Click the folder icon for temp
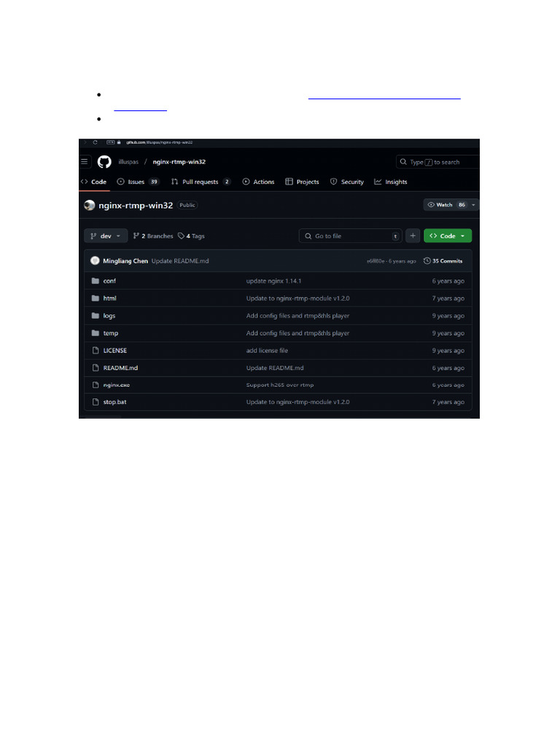560x747 pixels. point(96,333)
